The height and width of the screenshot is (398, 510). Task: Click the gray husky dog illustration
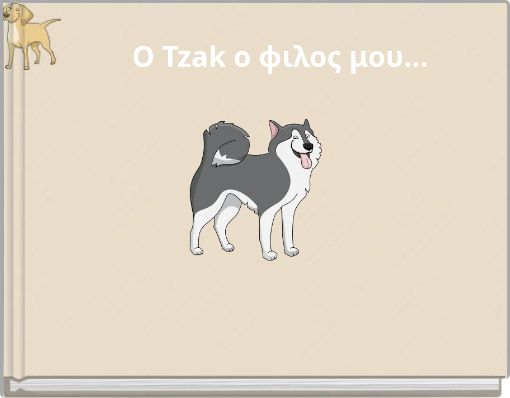tap(256, 190)
